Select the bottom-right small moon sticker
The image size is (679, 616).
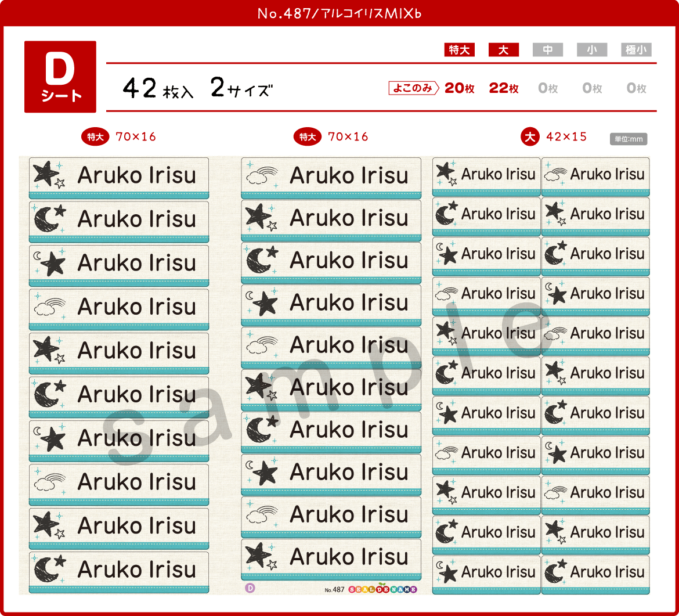point(595,574)
